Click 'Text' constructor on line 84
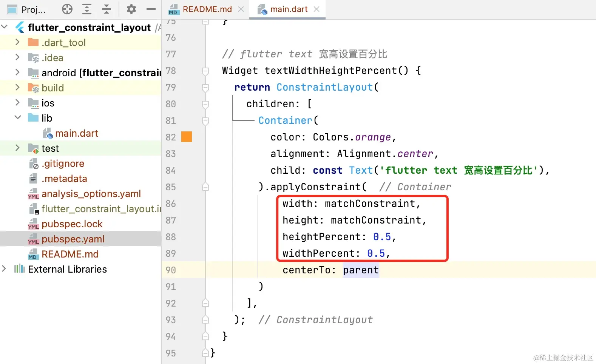Image resolution: width=596 pixels, height=364 pixels. (361, 170)
